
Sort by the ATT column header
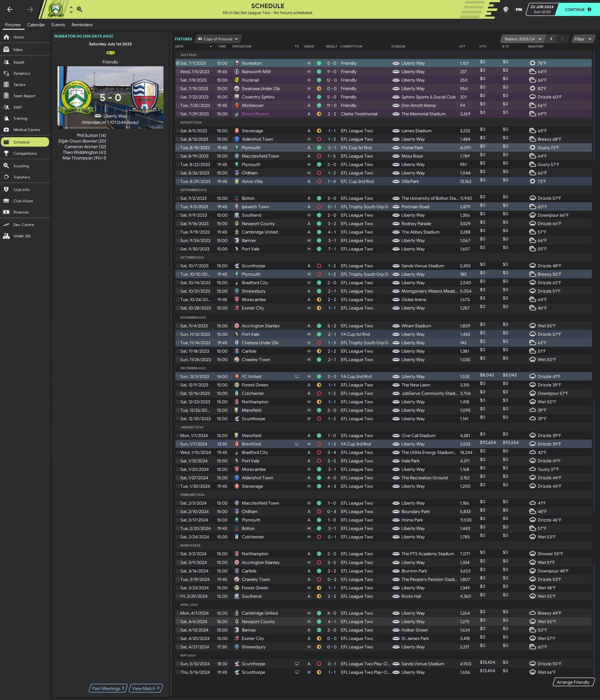point(462,47)
